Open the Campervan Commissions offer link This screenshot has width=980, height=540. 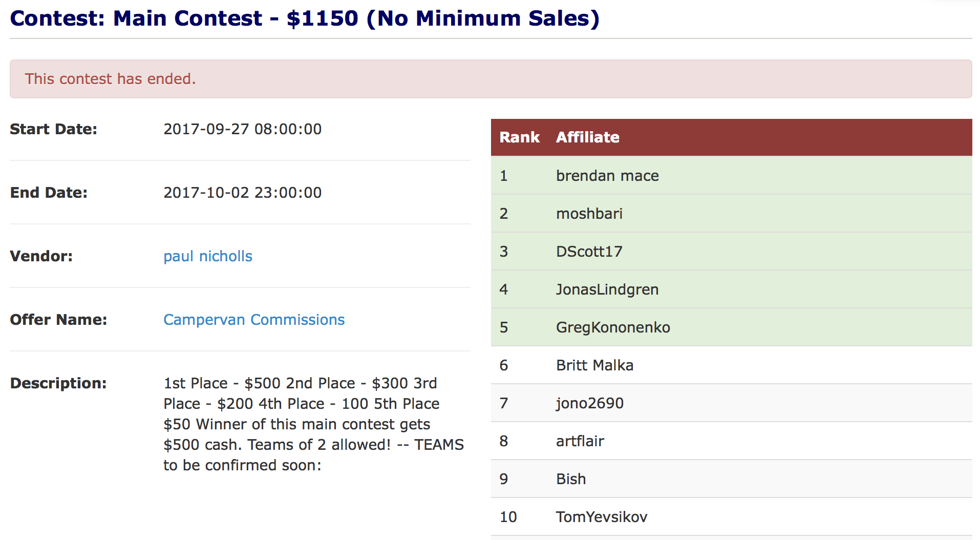[254, 320]
